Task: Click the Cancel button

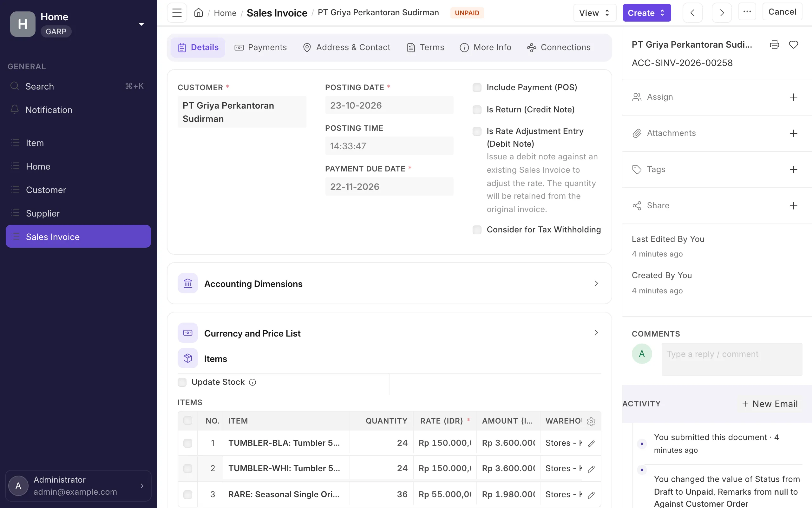Action: point(782,12)
